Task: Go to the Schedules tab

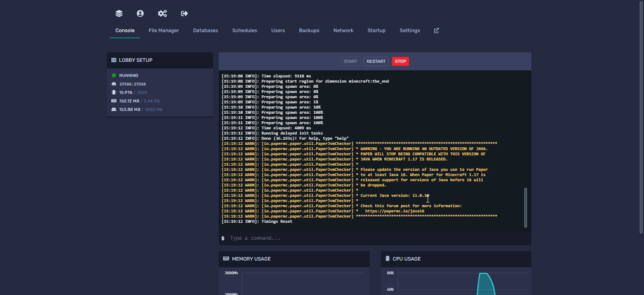Action: coord(244,31)
